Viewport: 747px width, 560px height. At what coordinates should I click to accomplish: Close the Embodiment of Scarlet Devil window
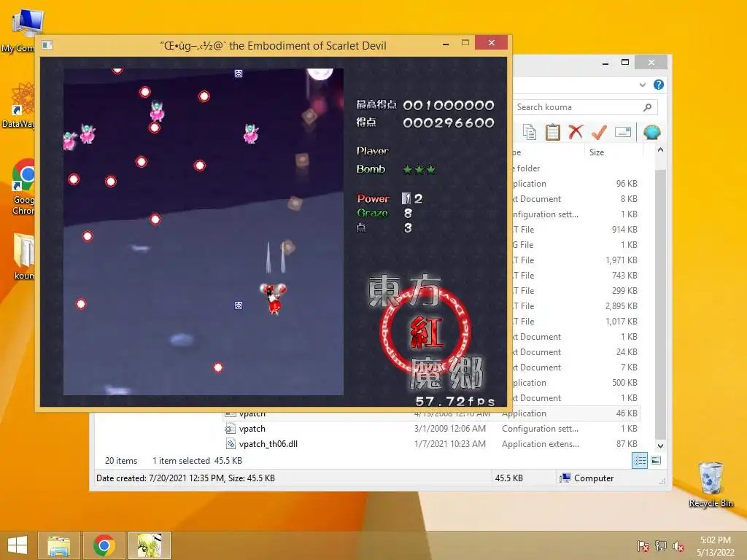(x=491, y=43)
